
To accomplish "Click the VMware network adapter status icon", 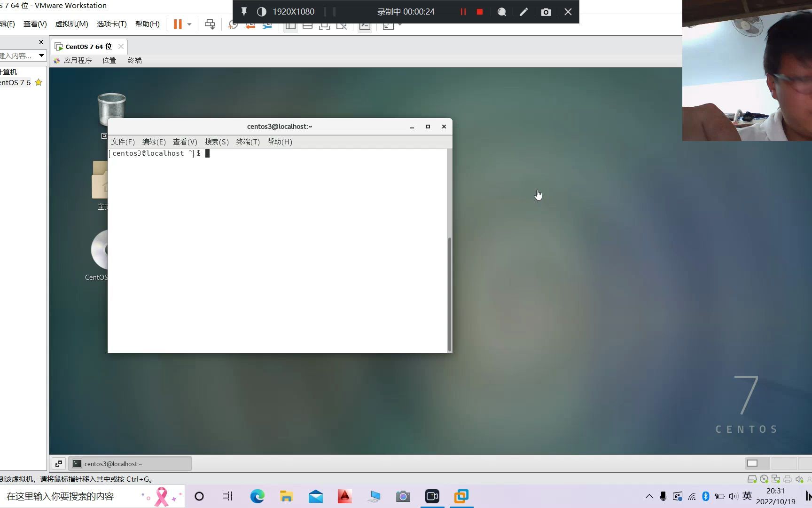I will pyautogui.click(x=776, y=479).
